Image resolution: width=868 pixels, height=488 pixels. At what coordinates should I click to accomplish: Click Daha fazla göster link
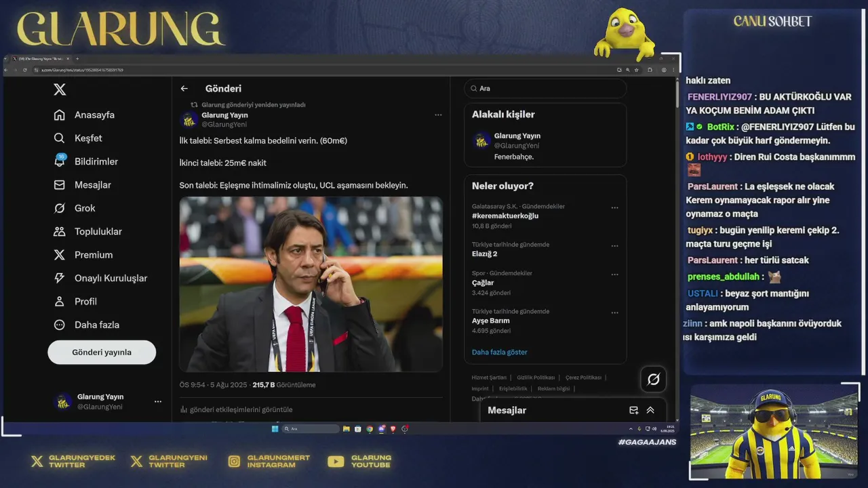(500, 352)
